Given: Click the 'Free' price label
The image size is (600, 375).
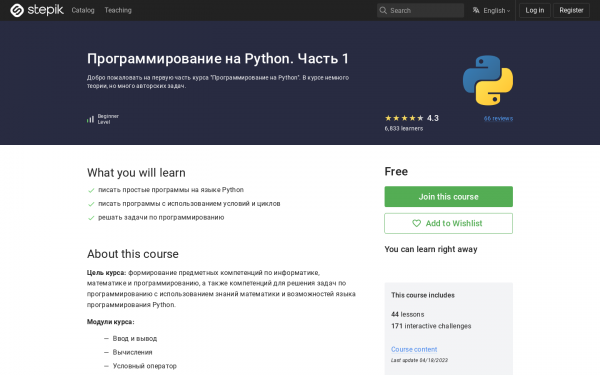Looking at the screenshot, I should pyautogui.click(x=396, y=171).
